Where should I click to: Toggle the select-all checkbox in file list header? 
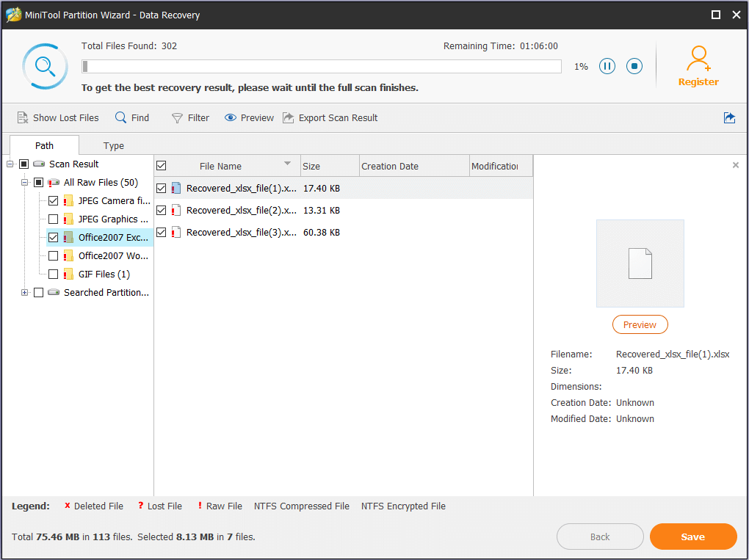(x=162, y=166)
